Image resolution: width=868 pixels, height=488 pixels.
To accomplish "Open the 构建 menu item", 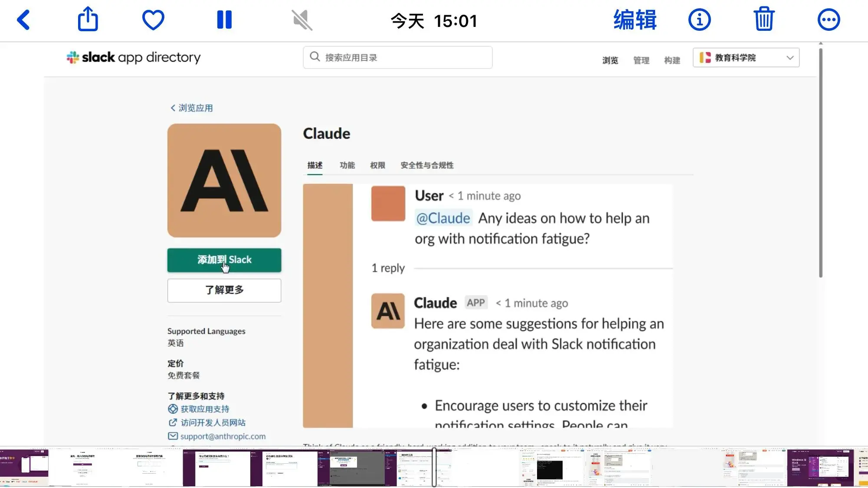I will 672,60.
